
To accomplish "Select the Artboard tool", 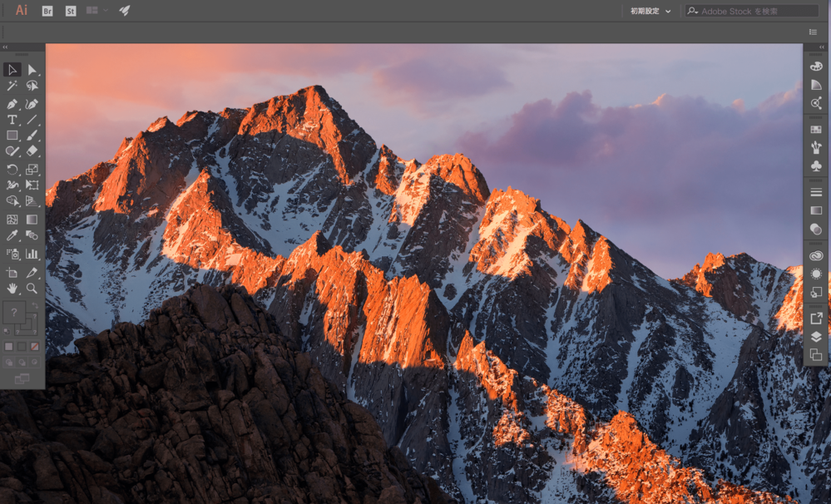I will 12,273.
